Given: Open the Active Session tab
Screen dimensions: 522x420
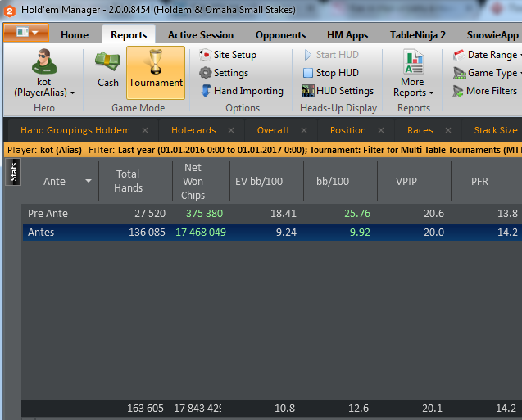Looking at the screenshot, I should pyautogui.click(x=201, y=35).
